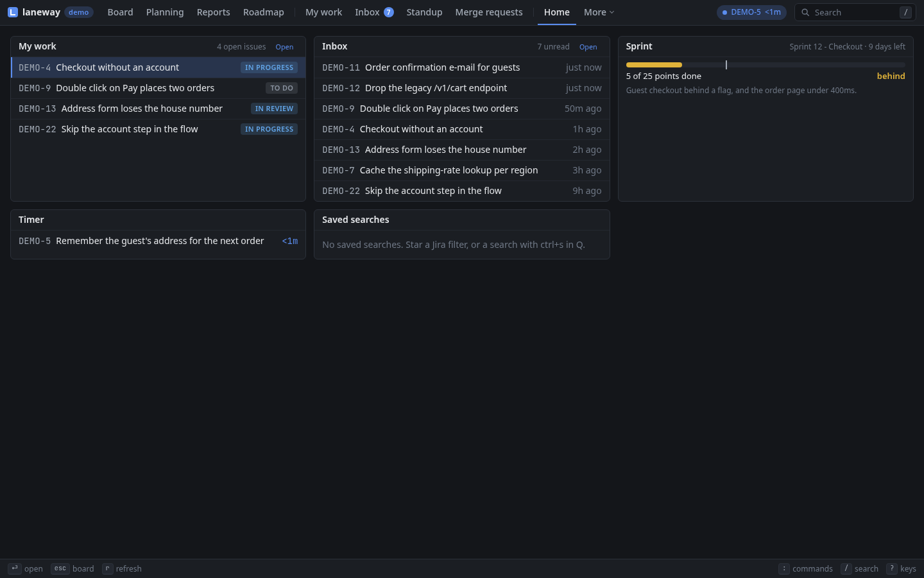Image resolution: width=924 pixels, height=578 pixels.
Task: Open the Inbox nav tab
Action: 374,12
